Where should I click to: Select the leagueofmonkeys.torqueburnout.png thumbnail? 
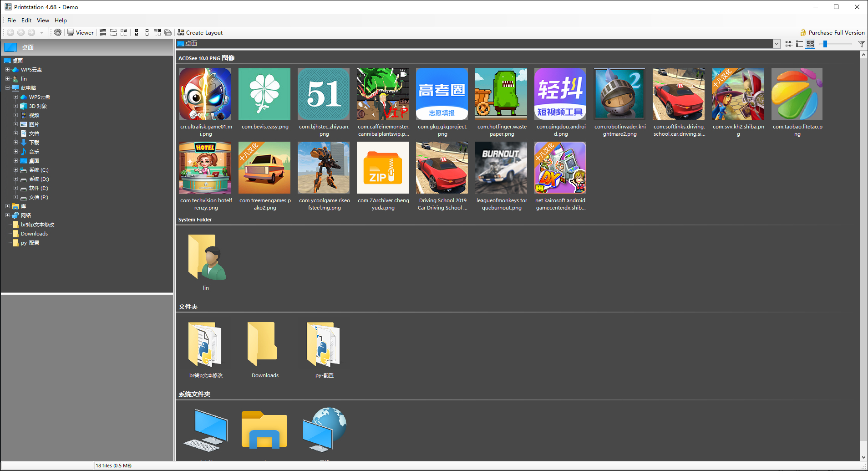click(x=501, y=168)
